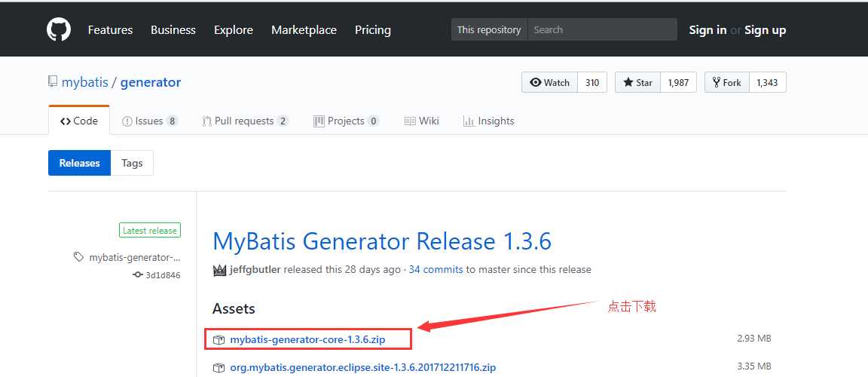
Task: Open the mybatis organization link
Action: [84, 82]
